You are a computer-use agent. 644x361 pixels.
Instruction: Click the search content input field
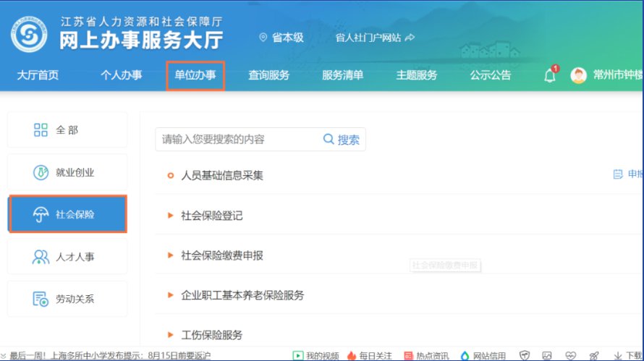(235, 139)
